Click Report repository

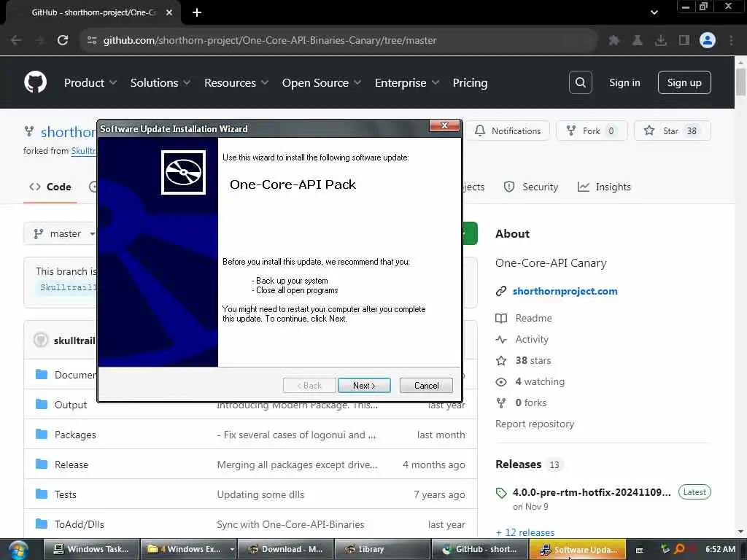[x=535, y=424]
